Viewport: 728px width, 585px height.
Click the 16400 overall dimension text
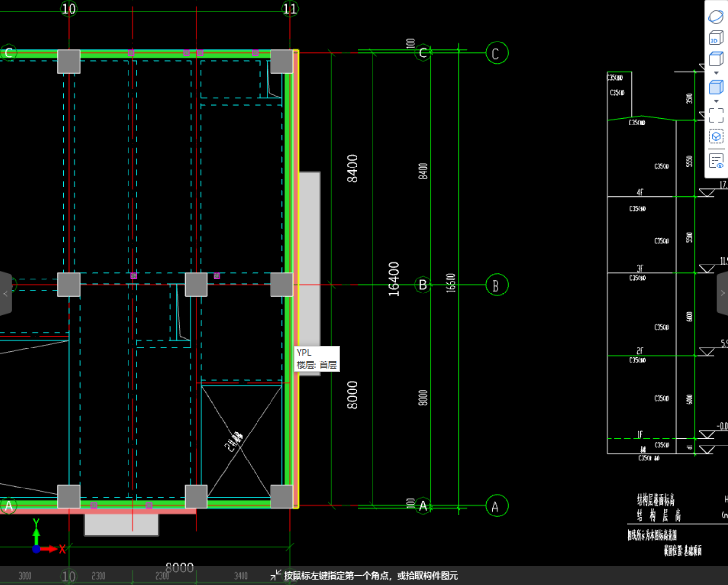coord(394,279)
